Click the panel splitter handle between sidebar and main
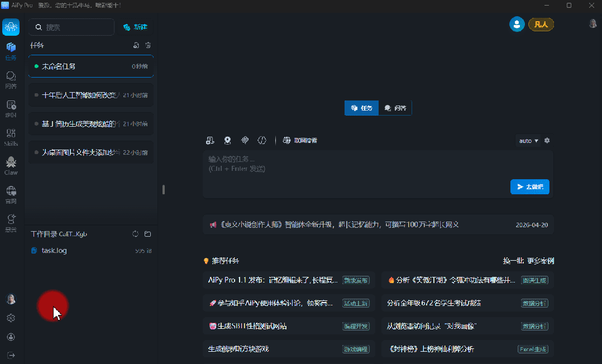 [x=164, y=189]
